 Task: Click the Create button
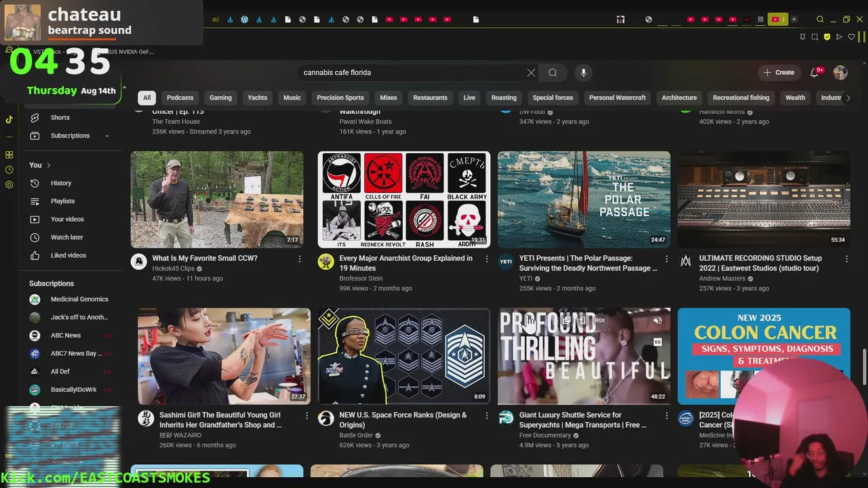pyautogui.click(x=778, y=73)
